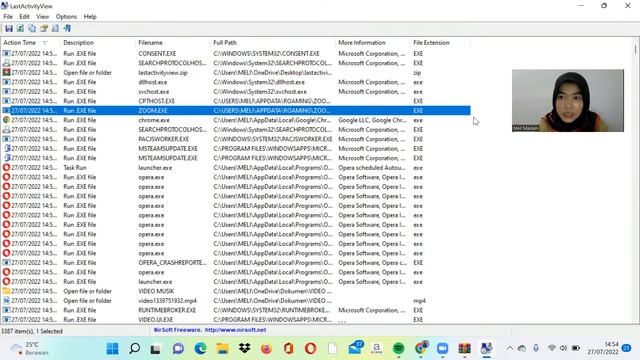Viewport: 640px width, 360px height.
Task: Open the nirsoft.net link in status bar
Action: pyautogui.click(x=235, y=330)
